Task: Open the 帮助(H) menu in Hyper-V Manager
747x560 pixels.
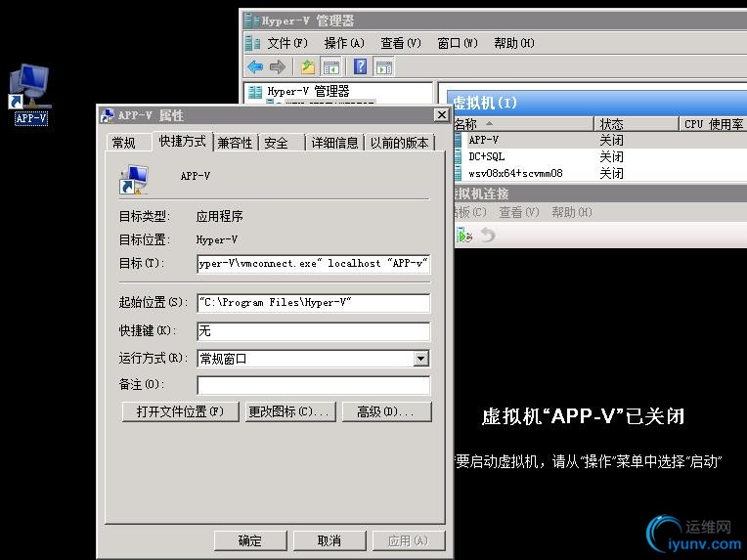Action: coord(514,43)
